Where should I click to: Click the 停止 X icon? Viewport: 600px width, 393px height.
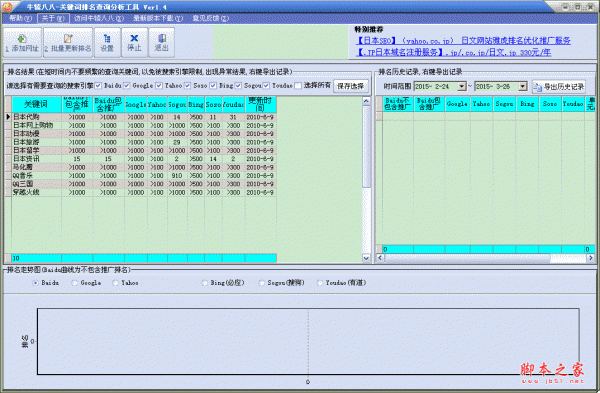click(134, 38)
